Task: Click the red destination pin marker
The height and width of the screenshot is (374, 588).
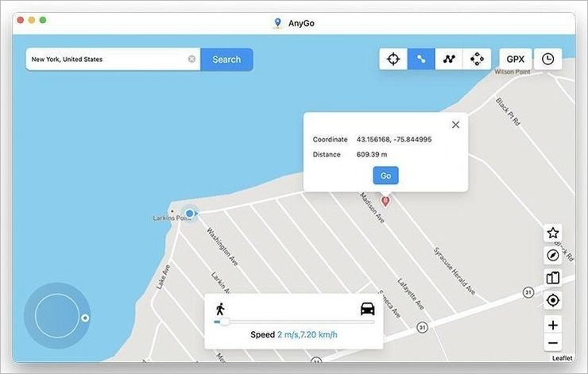Action: click(385, 201)
